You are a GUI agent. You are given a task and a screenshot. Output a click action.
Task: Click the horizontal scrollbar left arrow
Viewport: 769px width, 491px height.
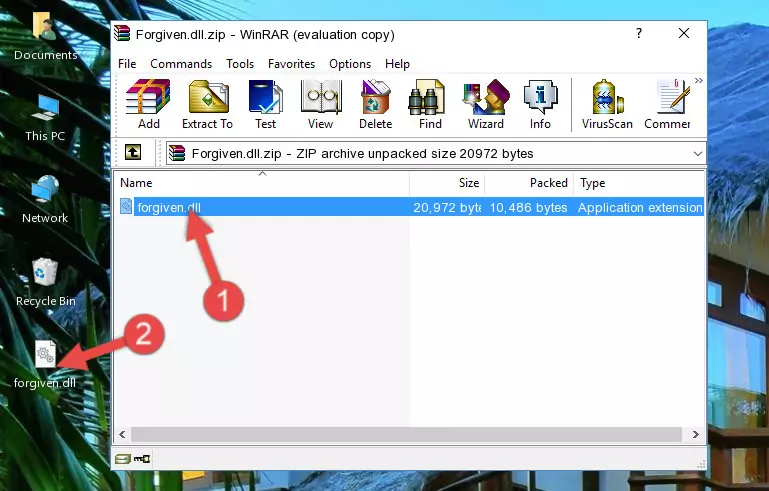point(123,434)
